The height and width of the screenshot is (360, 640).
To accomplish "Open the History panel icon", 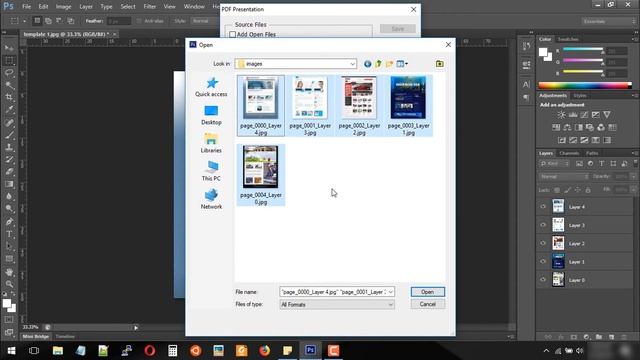I will pyautogui.click(x=527, y=46).
